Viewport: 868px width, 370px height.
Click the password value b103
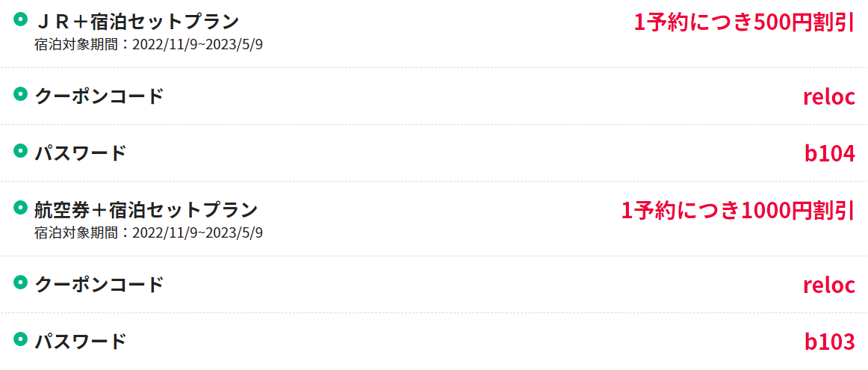[x=830, y=342]
